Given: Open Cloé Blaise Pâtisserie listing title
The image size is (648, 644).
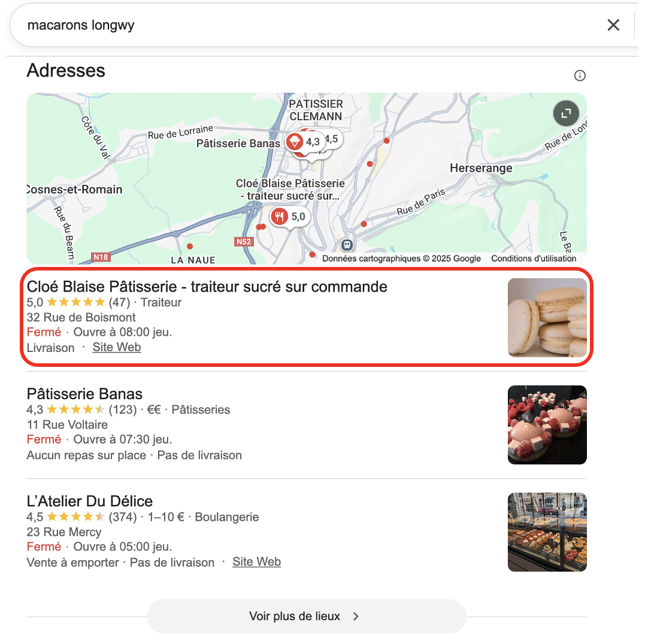Looking at the screenshot, I should pos(207,287).
